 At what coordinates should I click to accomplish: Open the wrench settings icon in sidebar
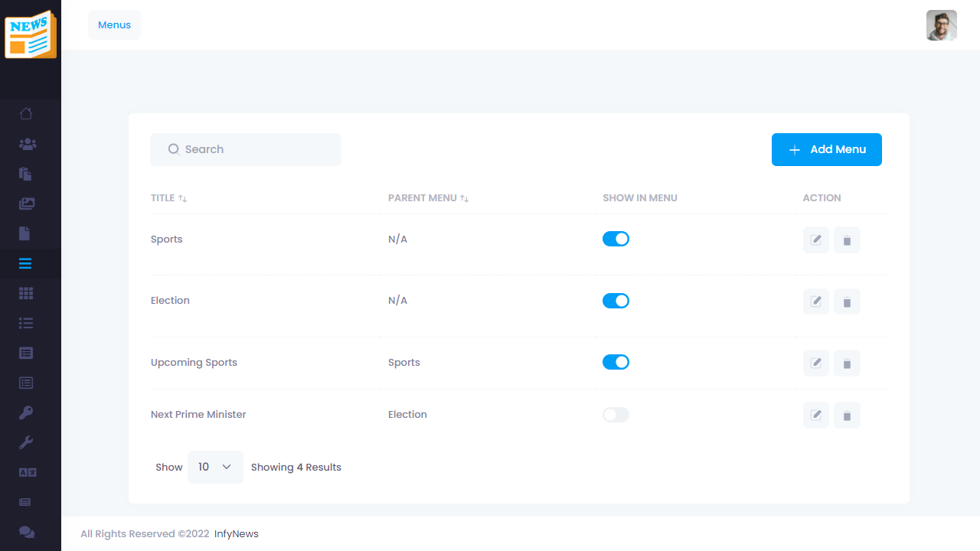pos(26,442)
